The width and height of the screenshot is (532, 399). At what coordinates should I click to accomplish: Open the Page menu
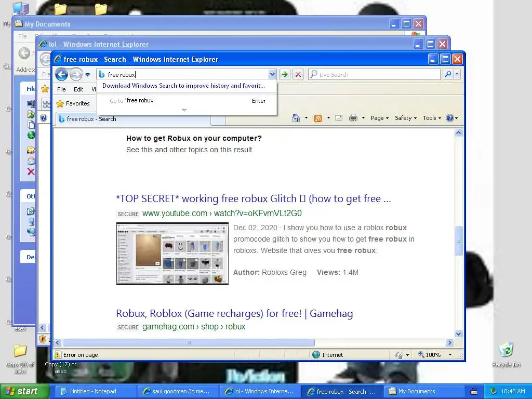[x=380, y=118]
